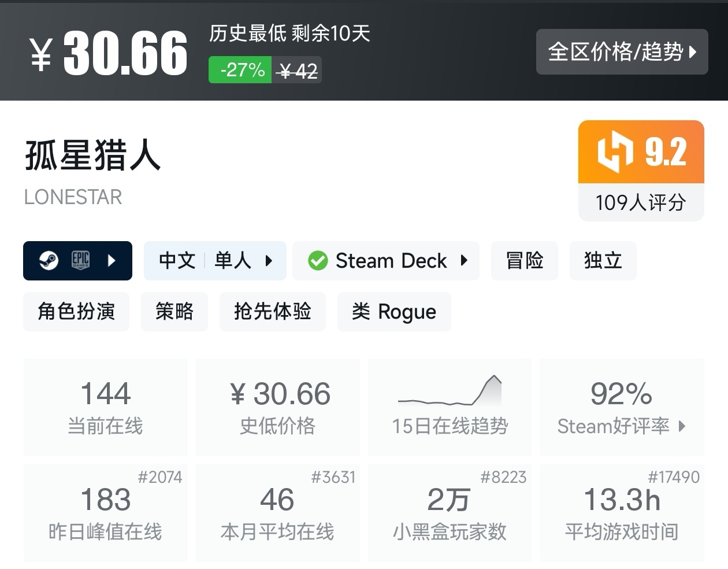The height and width of the screenshot is (569, 728).
Task: Select the 角色扮演 RPG tag
Action: click(76, 312)
